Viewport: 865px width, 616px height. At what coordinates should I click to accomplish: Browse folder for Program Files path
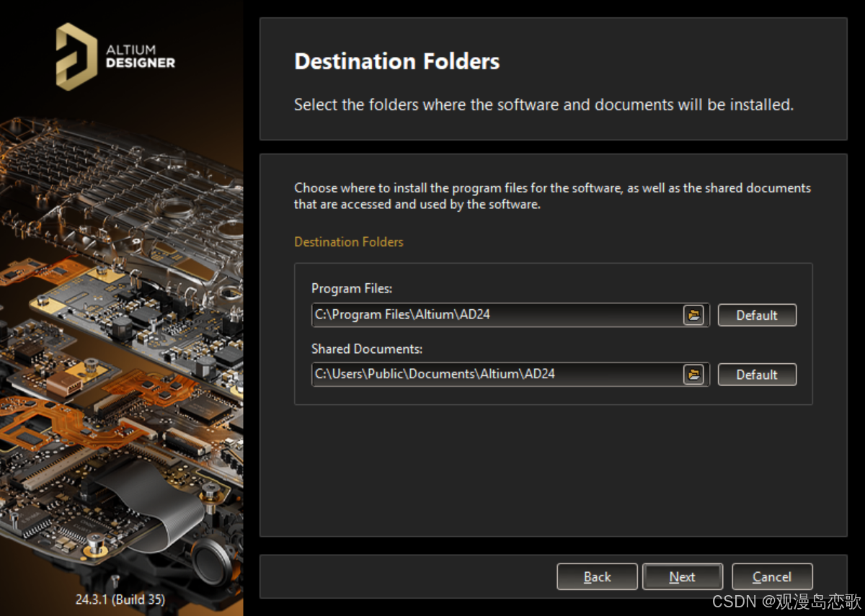(693, 315)
